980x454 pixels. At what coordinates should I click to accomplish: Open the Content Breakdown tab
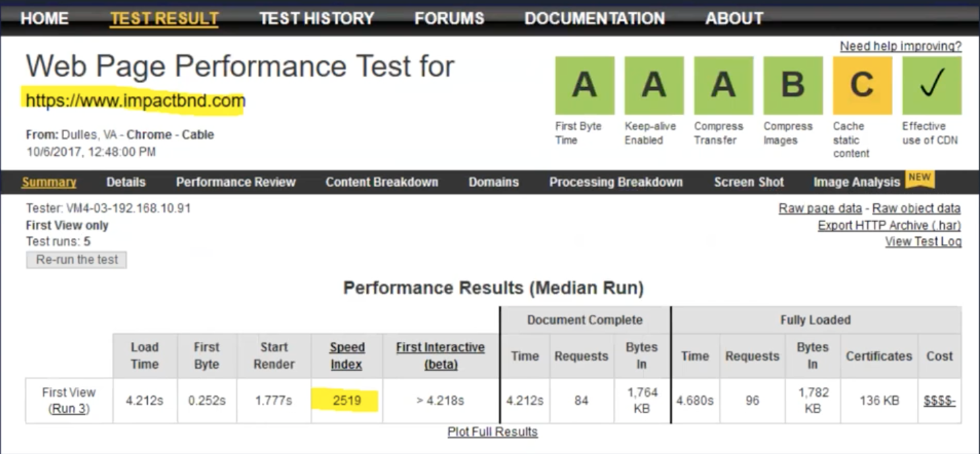[382, 182]
